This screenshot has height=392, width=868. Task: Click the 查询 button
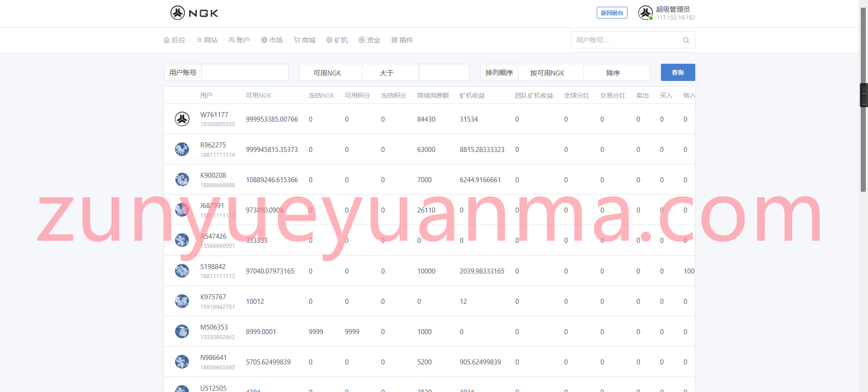(x=678, y=72)
